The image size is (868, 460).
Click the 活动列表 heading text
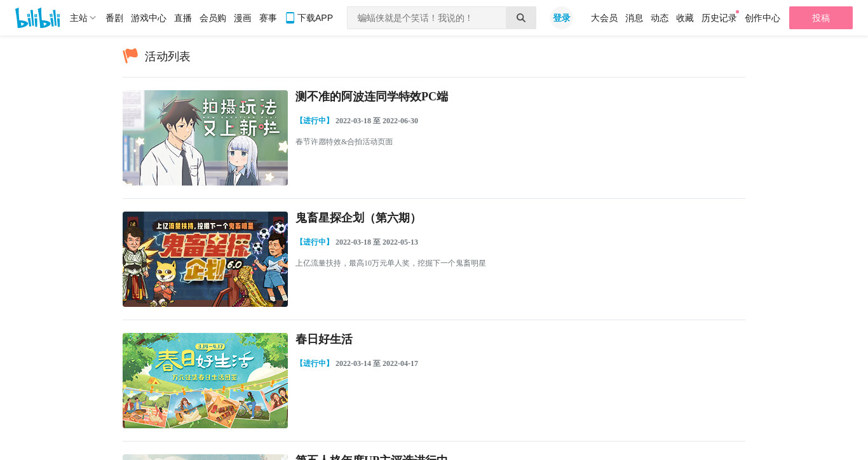168,57
